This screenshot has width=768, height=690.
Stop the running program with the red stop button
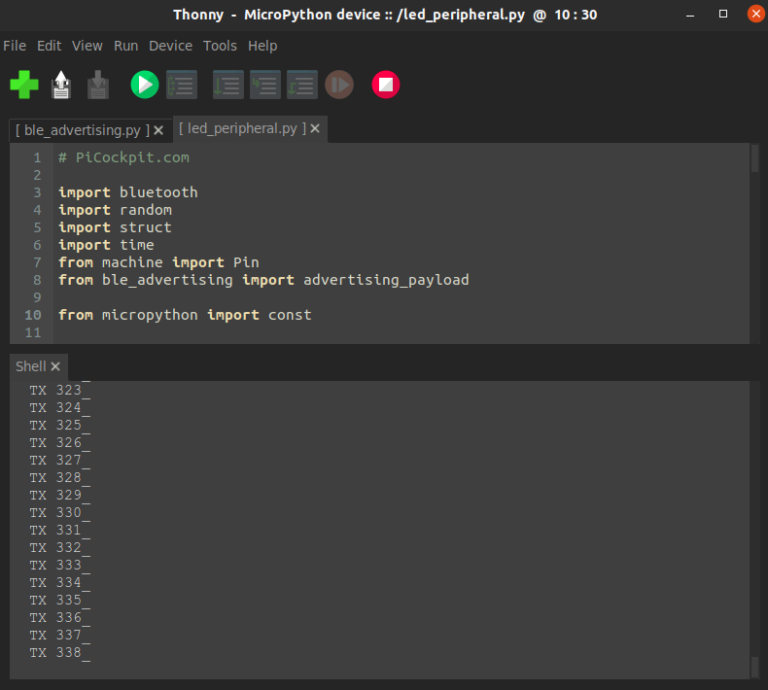coord(386,85)
